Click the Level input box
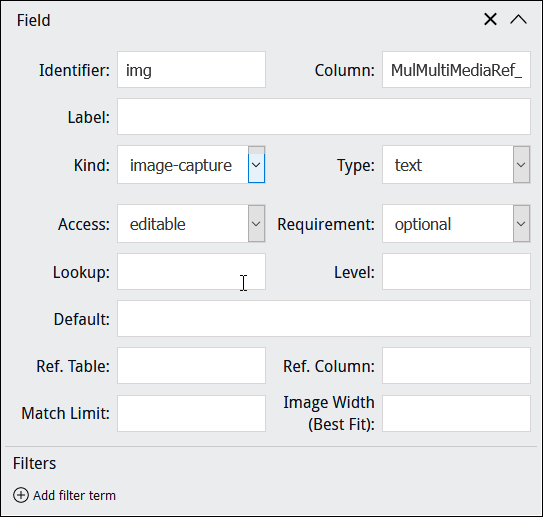The image size is (543, 517). pyautogui.click(x=456, y=271)
